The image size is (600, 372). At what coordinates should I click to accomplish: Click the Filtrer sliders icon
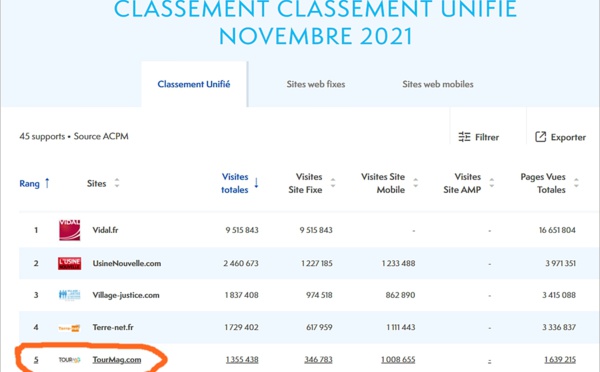[x=464, y=137]
